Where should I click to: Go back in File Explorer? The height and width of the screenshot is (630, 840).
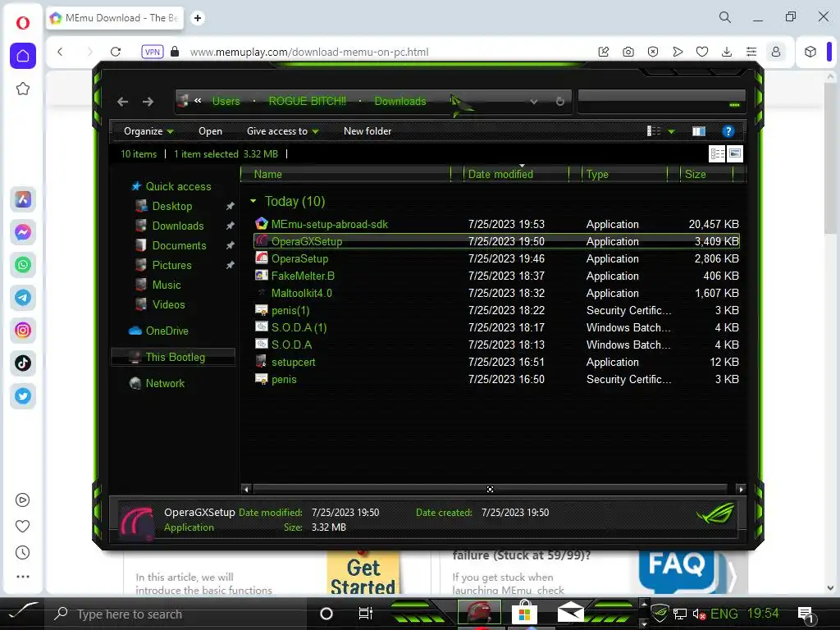click(123, 101)
